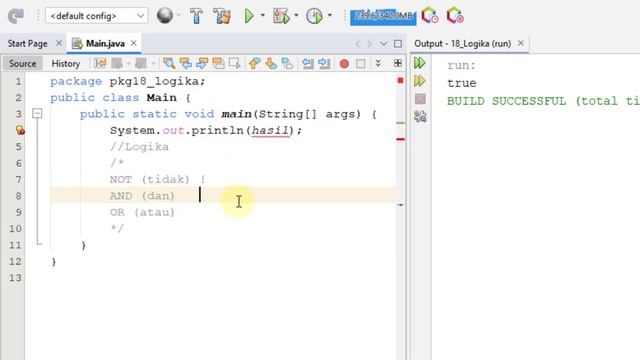
Task: Open the Back history dropdown arrow
Action: point(128,63)
